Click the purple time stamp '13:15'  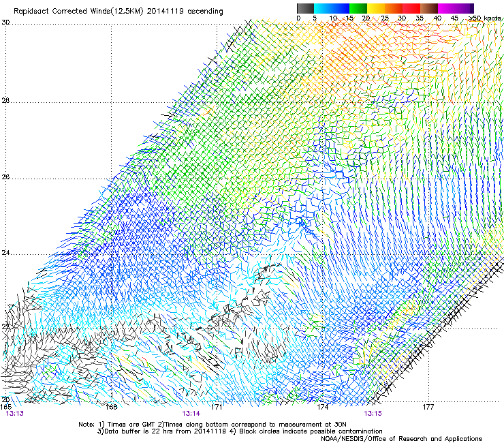point(373,414)
